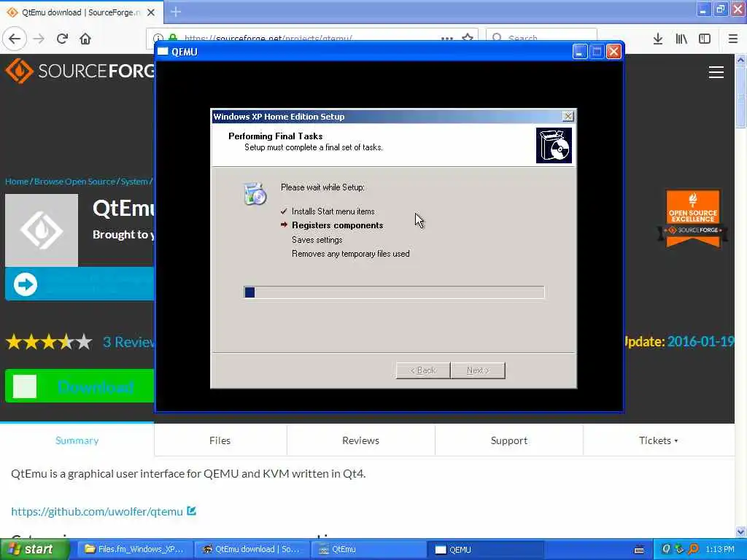Click the 1:13 PM clock

[x=720, y=550]
